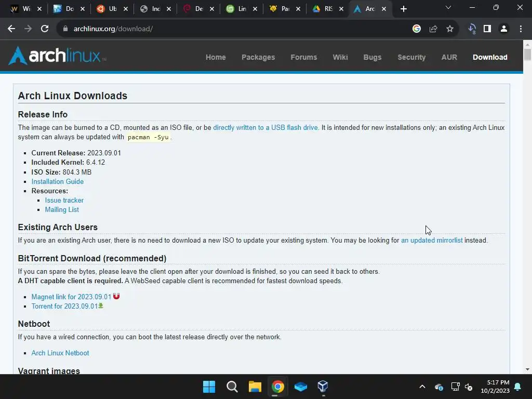The height and width of the screenshot is (399, 532).
Task: Follow 'directly written to a USB flash drive' link
Action: (x=266, y=128)
